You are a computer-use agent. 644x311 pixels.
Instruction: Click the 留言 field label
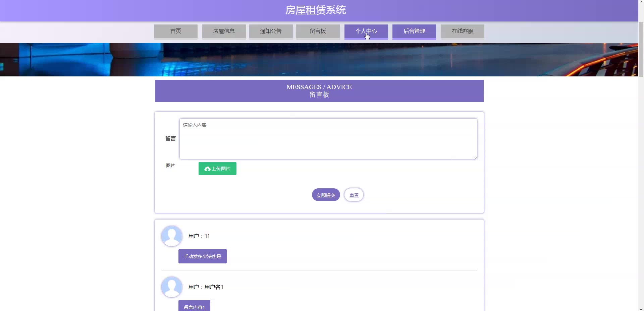pyautogui.click(x=170, y=138)
